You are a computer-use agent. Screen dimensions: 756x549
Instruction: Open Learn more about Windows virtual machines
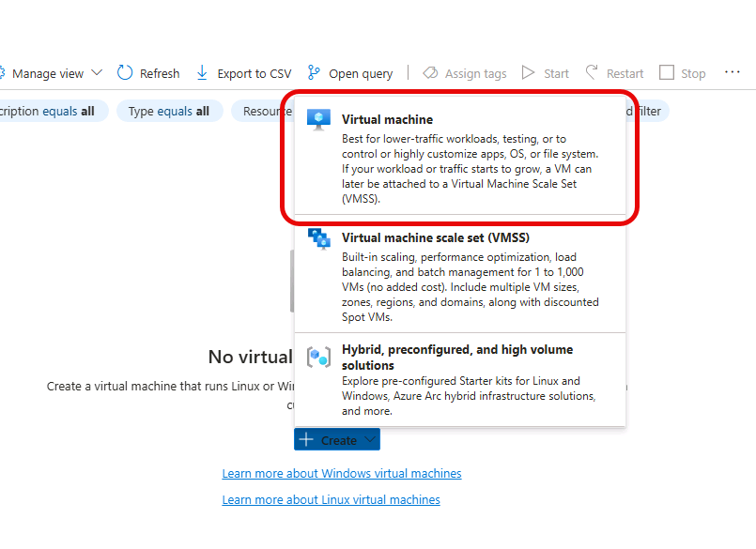click(x=342, y=474)
